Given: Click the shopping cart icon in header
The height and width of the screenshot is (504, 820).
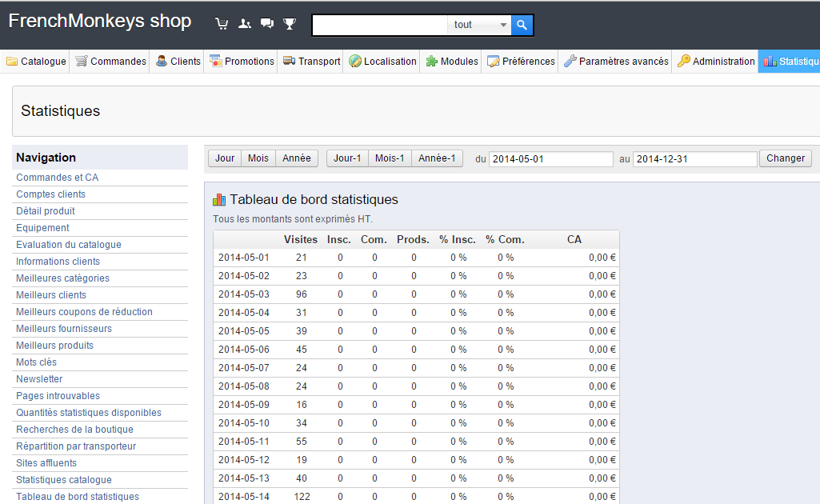Looking at the screenshot, I should click(x=222, y=23).
